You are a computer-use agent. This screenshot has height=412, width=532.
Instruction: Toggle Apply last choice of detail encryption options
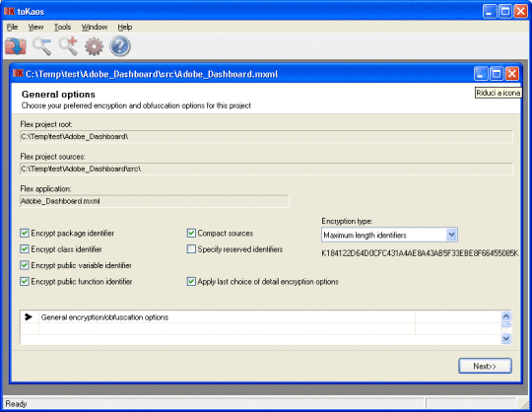tap(191, 281)
